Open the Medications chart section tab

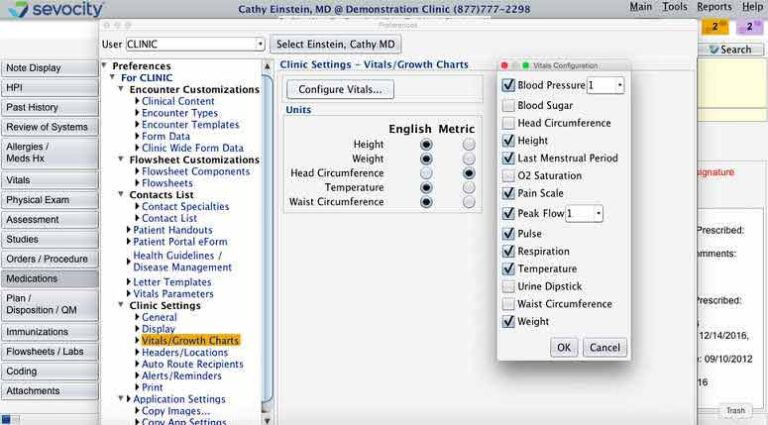click(49, 279)
